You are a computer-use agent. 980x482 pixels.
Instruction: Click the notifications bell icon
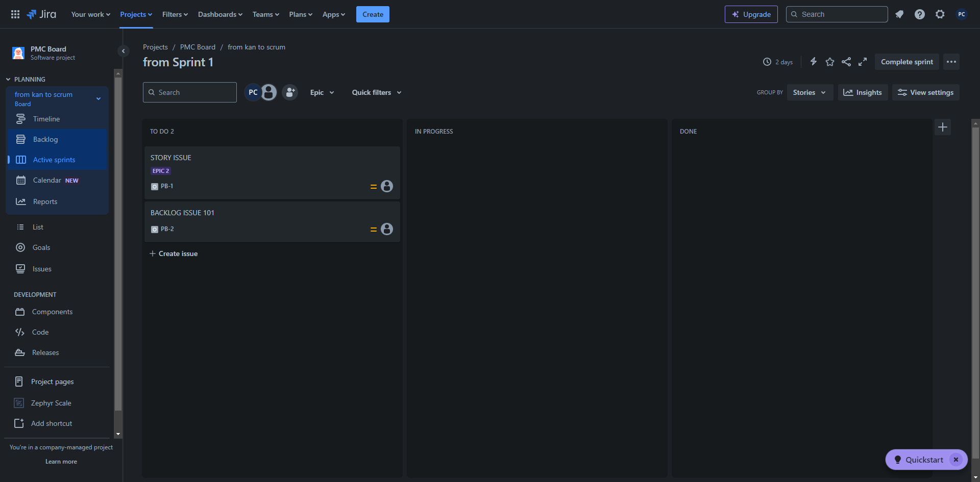pos(899,14)
